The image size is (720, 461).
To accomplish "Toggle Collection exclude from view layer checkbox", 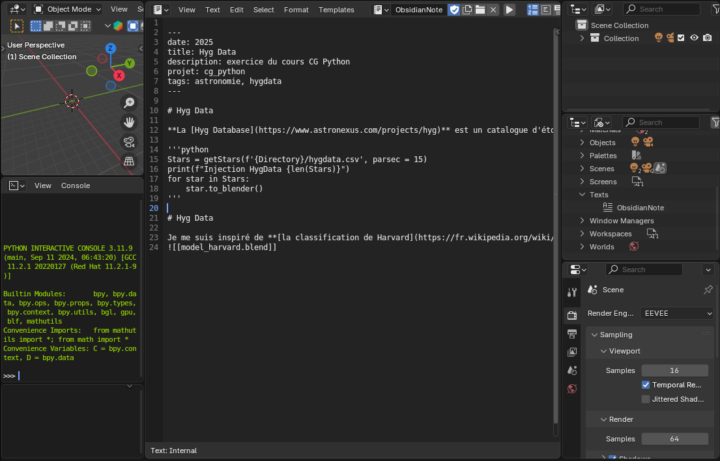I will (x=681, y=38).
